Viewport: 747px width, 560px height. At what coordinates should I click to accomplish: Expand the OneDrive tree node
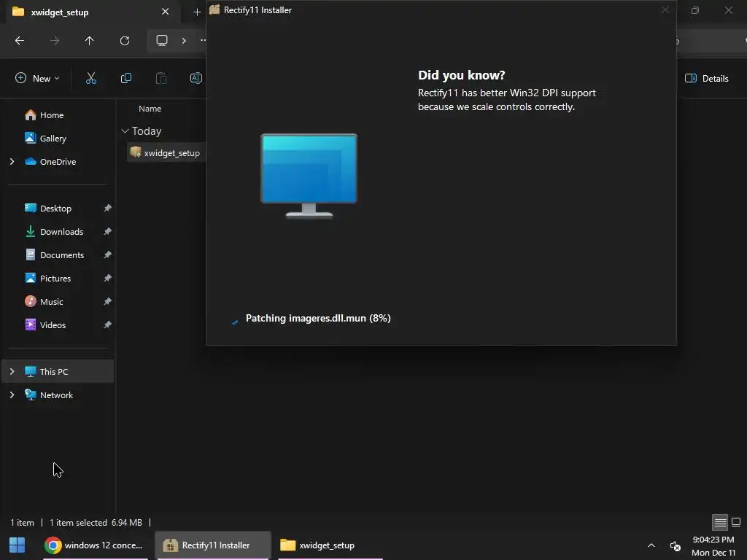point(12,162)
